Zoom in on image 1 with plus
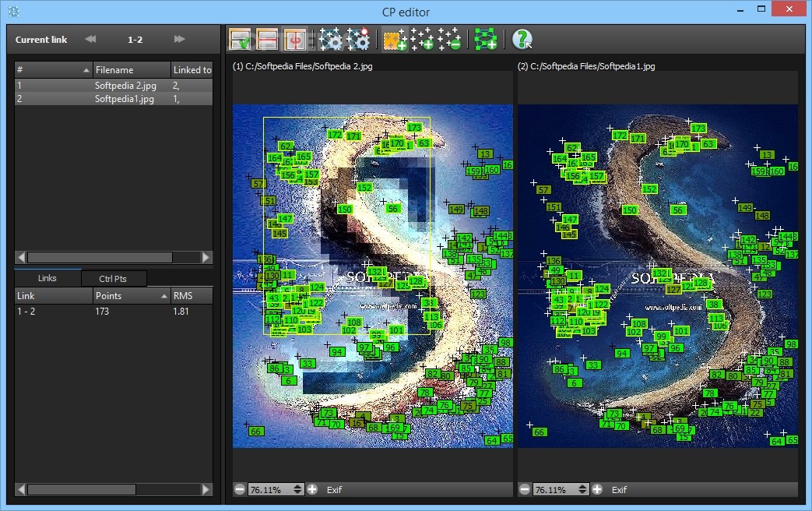The height and width of the screenshot is (511, 812). point(312,489)
